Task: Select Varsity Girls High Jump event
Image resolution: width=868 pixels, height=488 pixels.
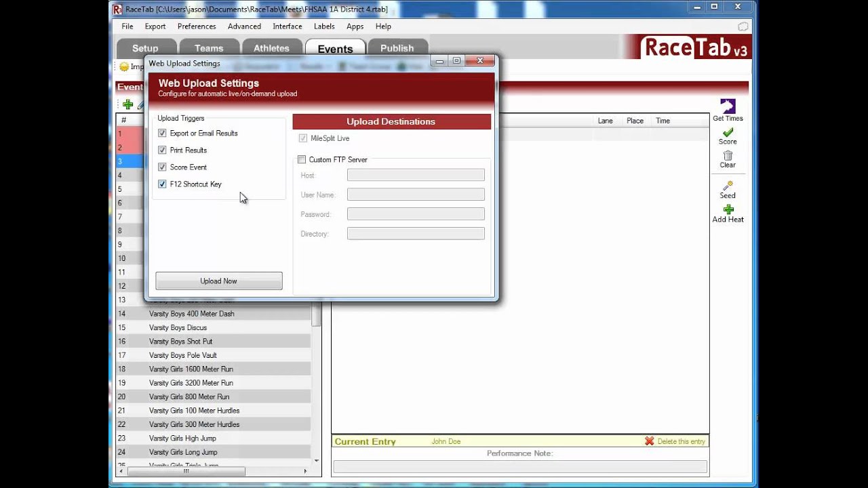Action: tap(214, 439)
